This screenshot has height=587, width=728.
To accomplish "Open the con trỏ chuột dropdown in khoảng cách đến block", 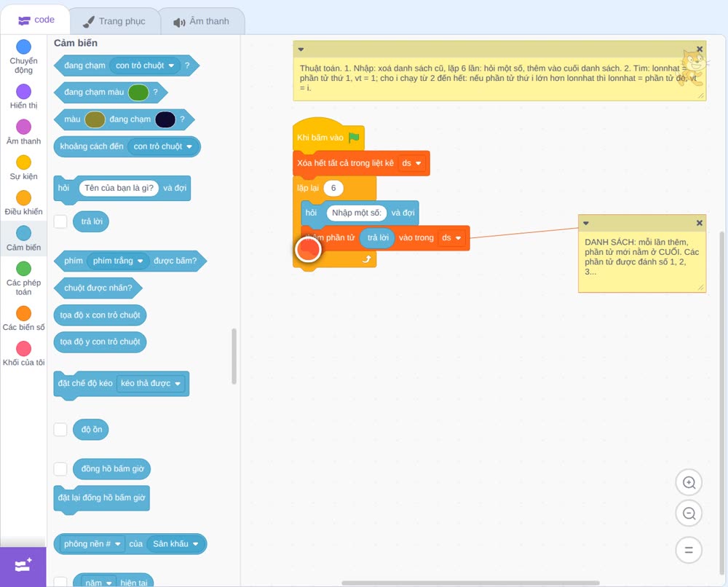I will 163,146.
